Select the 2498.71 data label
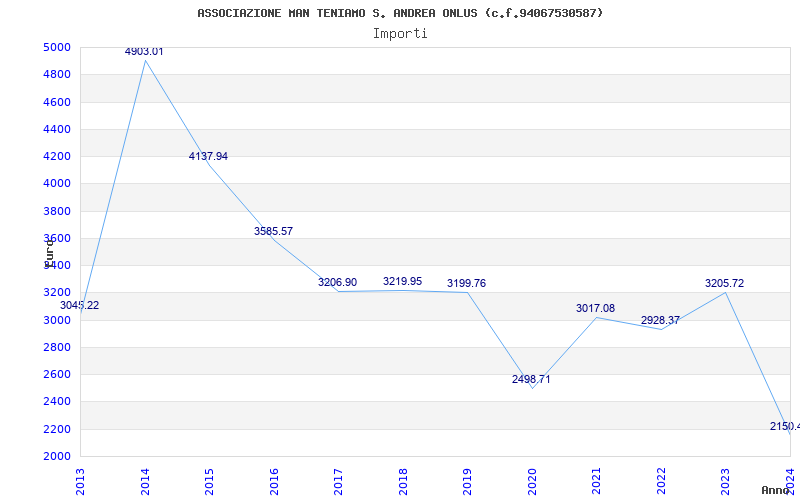Image resolution: width=800 pixels, height=500 pixels. coord(531,379)
